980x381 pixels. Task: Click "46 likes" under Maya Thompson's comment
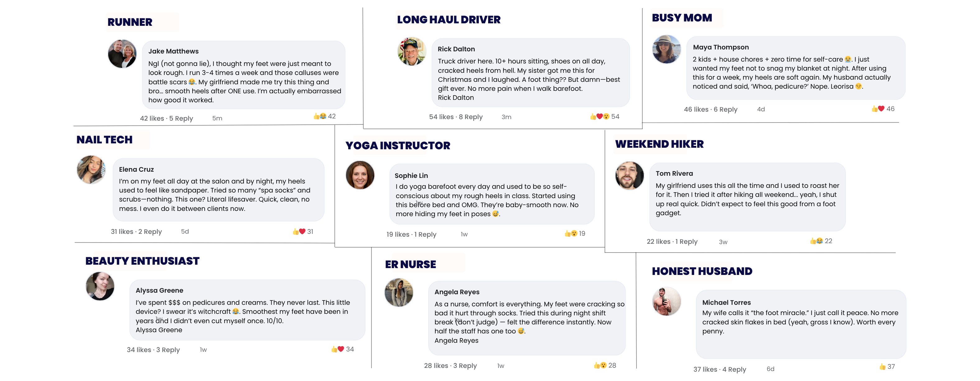tap(696, 109)
